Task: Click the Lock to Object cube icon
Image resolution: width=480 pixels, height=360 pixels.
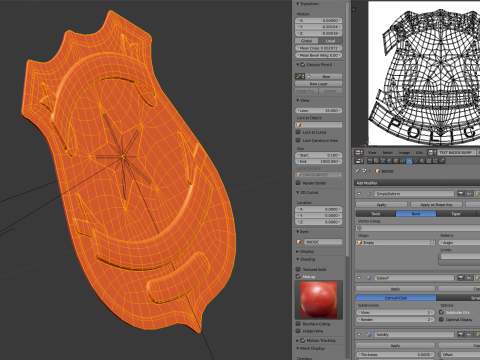Action: click(x=299, y=125)
